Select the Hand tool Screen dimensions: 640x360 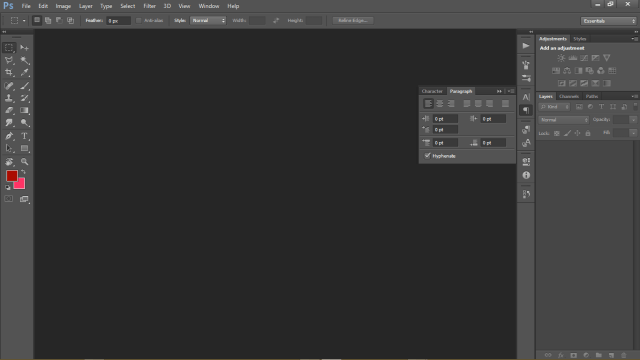[x=9, y=162]
